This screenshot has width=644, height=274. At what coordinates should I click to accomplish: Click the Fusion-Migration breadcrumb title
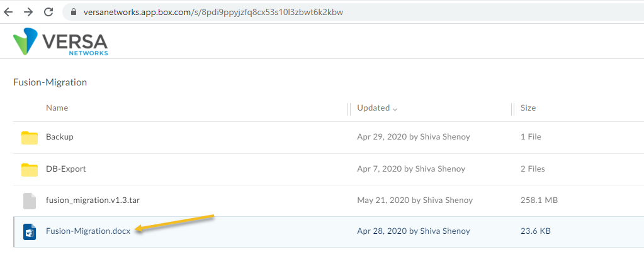pyautogui.click(x=50, y=82)
